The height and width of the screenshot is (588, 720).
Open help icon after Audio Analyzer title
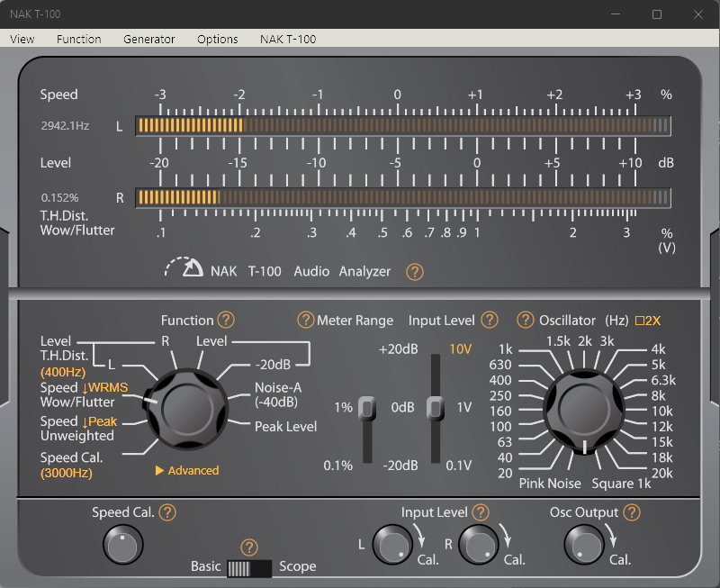pyautogui.click(x=415, y=272)
